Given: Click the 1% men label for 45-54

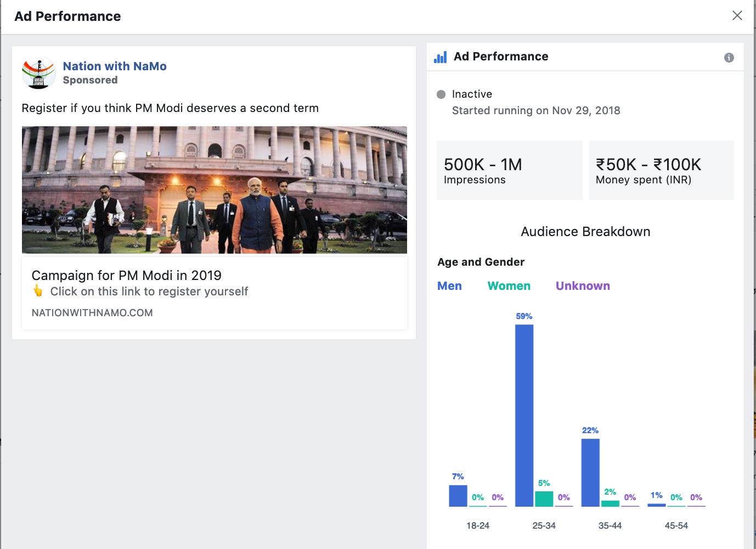Looking at the screenshot, I should pyautogui.click(x=657, y=495).
